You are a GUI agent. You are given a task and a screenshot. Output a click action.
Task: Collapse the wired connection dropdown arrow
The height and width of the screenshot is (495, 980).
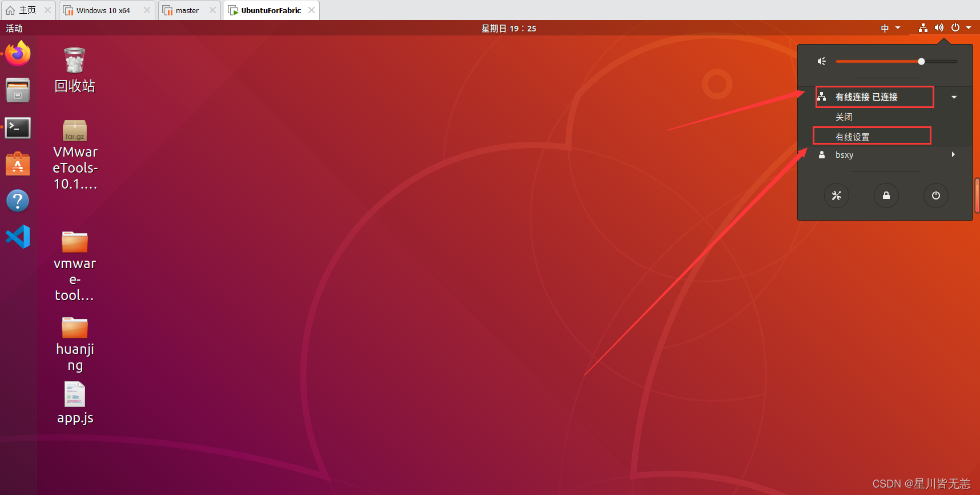click(x=954, y=97)
